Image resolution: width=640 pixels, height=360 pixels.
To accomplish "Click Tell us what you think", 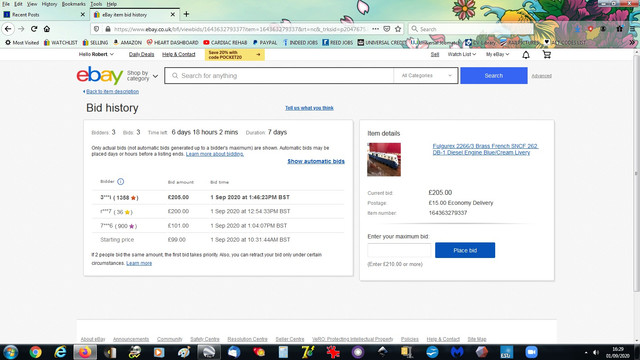I will (x=309, y=108).
